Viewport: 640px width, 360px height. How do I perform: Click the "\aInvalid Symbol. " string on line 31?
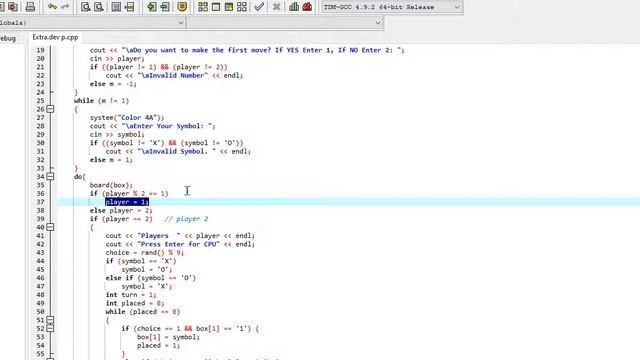click(x=176, y=151)
